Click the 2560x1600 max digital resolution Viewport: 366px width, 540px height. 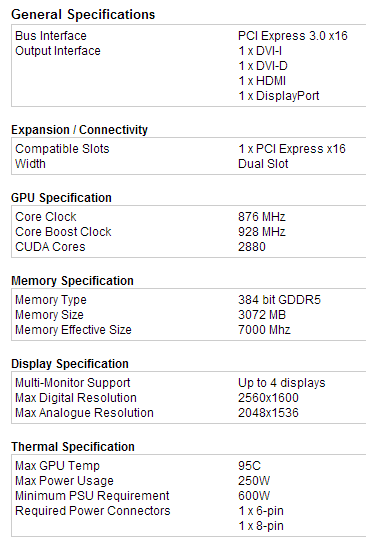268,398
